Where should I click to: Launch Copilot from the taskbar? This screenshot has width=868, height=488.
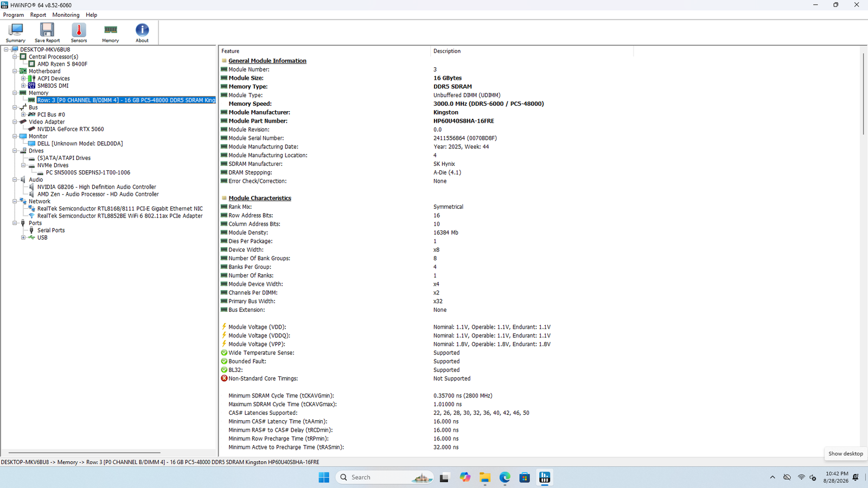pyautogui.click(x=465, y=477)
